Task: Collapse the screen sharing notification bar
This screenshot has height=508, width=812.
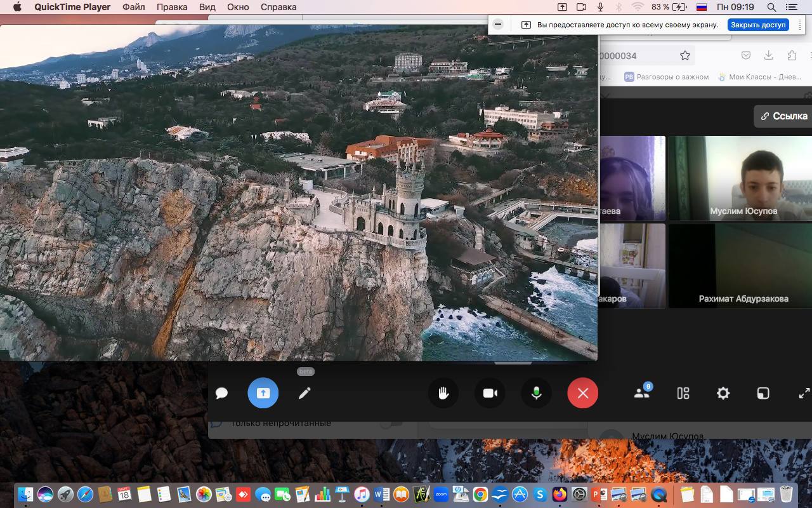Action: coord(498,25)
